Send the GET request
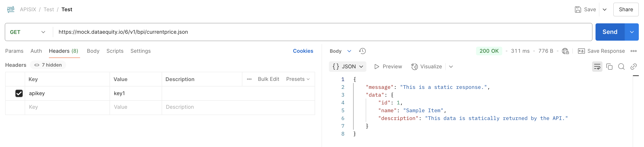This screenshot has height=147, width=644. click(610, 32)
